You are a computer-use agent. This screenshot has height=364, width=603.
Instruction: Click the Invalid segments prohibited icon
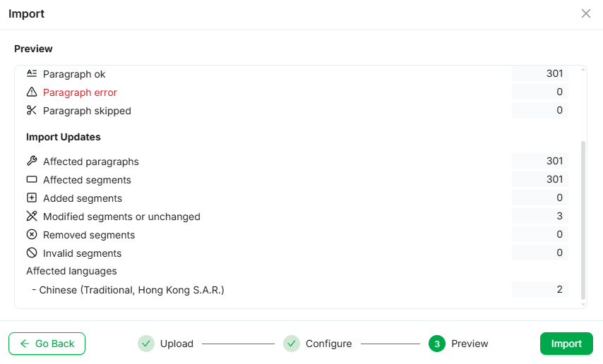coord(31,253)
